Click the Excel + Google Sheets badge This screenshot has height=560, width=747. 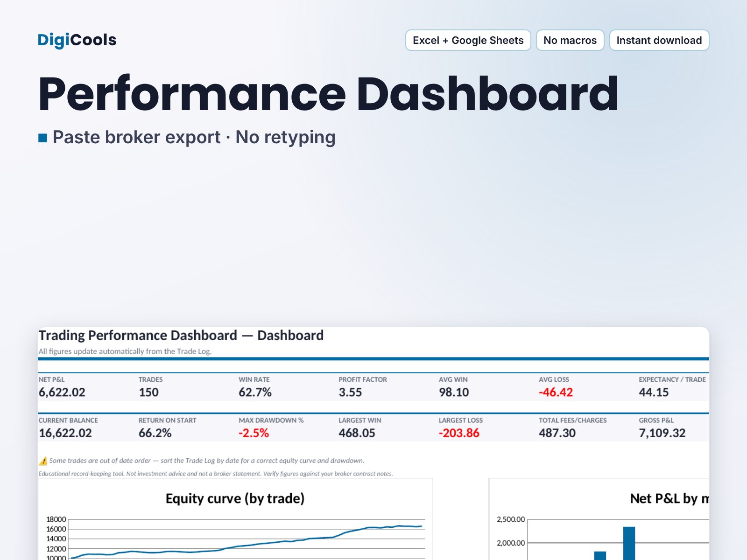click(468, 40)
